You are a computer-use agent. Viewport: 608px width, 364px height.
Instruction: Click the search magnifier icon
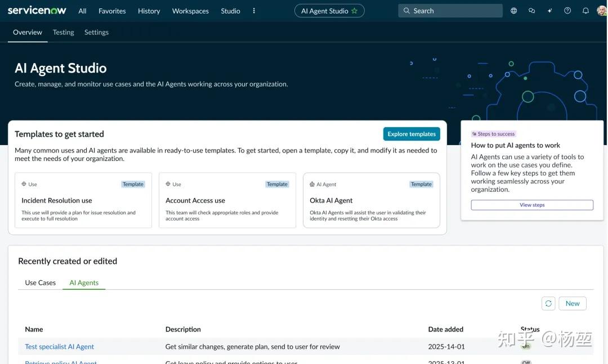406,11
